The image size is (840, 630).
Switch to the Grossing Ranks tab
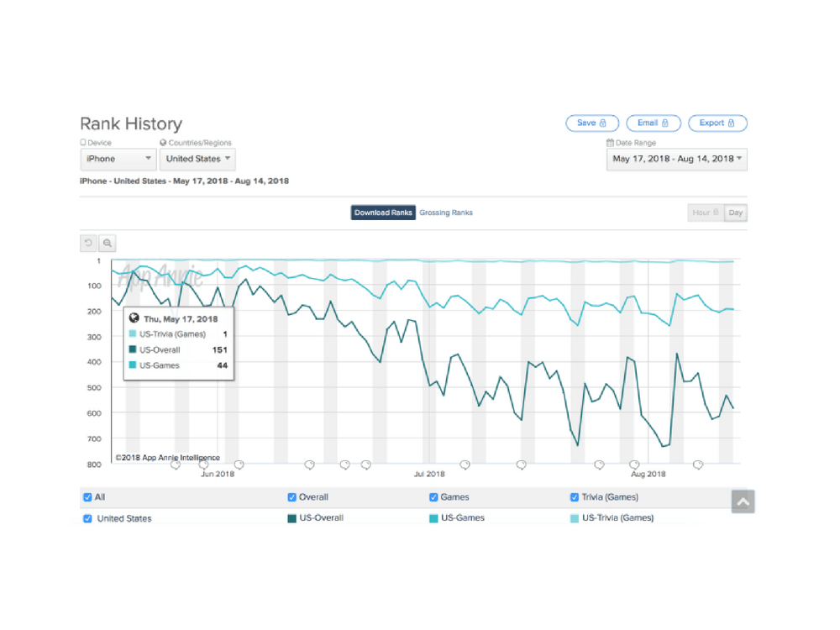[x=446, y=213]
